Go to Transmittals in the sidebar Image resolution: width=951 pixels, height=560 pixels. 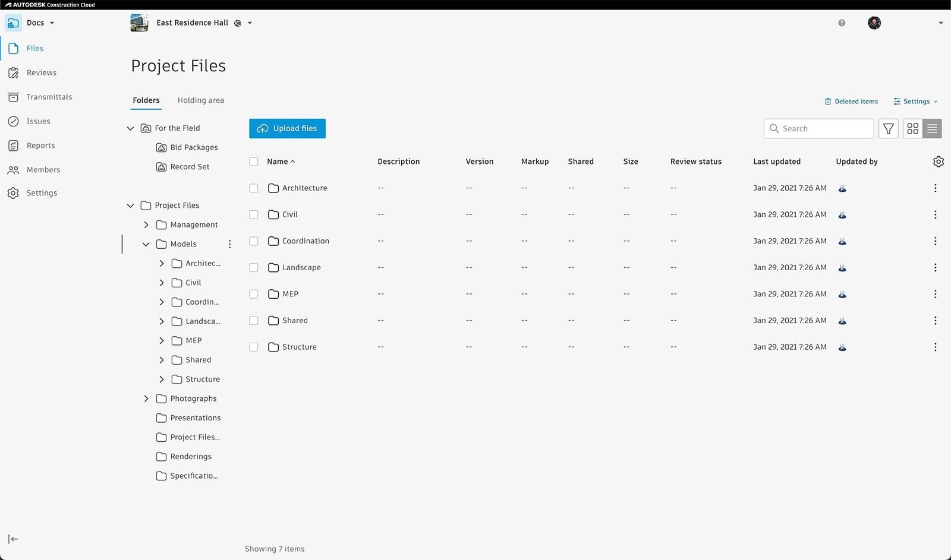pos(49,97)
